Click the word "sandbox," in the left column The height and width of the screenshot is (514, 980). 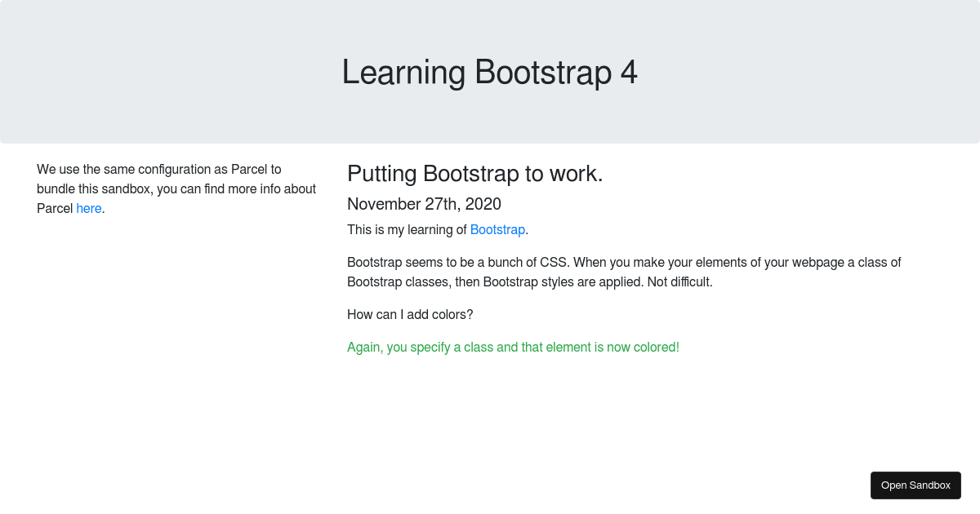point(125,189)
